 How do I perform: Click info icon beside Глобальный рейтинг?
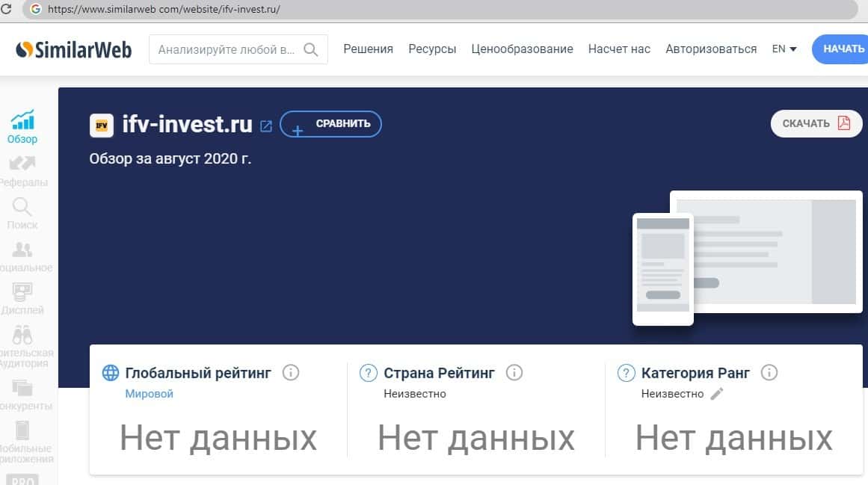tap(291, 372)
